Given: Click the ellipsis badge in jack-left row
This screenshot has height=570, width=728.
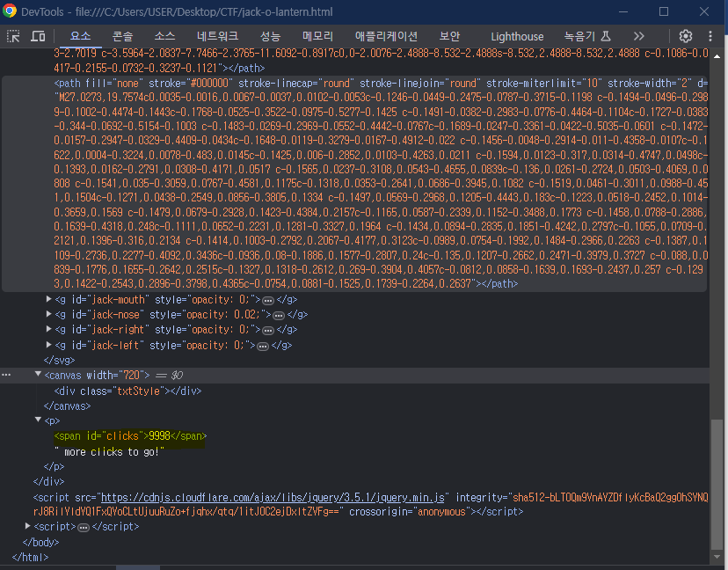Looking at the screenshot, I should click(x=263, y=346).
